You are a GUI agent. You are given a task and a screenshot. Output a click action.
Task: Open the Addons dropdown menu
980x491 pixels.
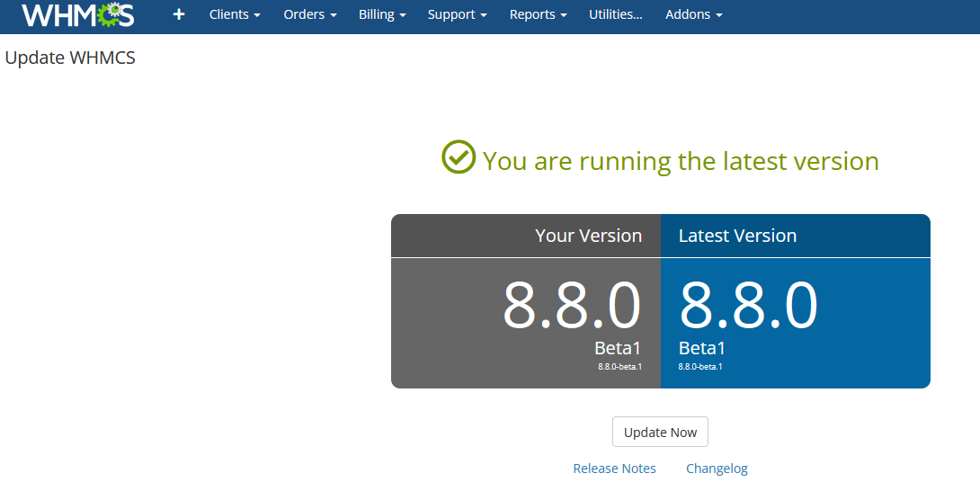coord(694,14)
